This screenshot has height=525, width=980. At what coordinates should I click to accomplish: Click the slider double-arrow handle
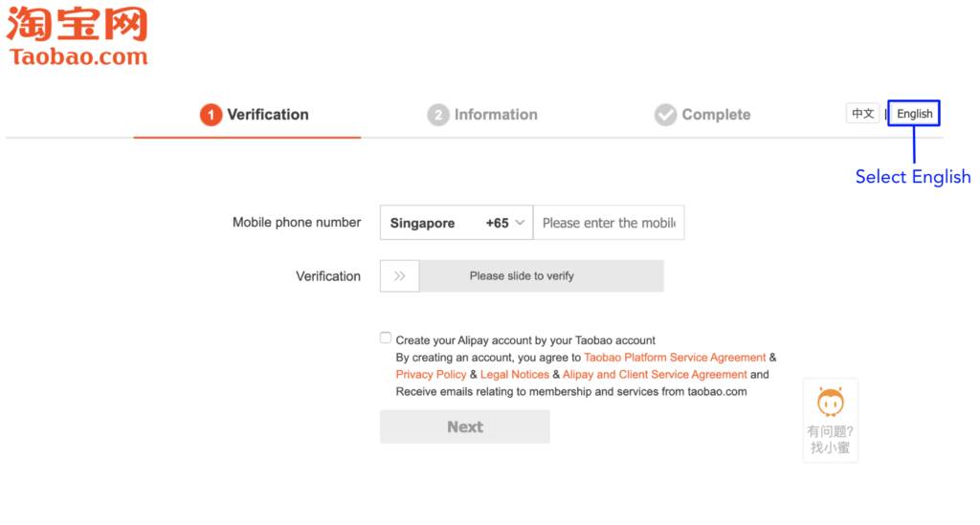(400, 276)
